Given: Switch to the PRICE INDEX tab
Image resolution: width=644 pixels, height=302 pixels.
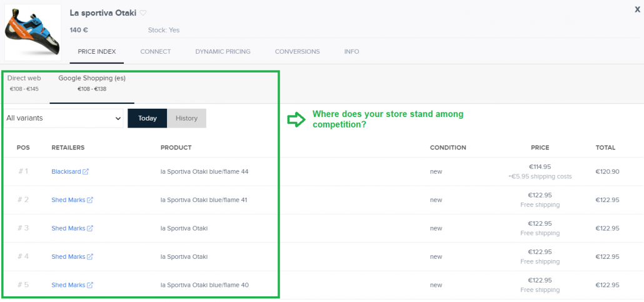Looking at the screenshot, I should coord(97,52).
